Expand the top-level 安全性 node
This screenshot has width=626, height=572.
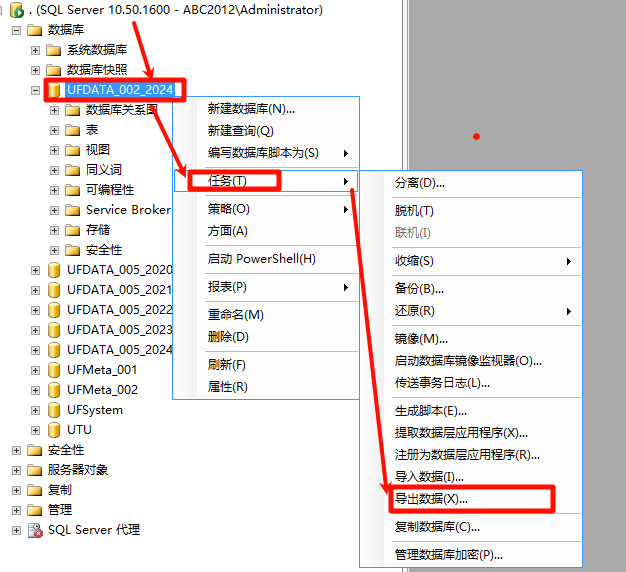coord(16,450)
